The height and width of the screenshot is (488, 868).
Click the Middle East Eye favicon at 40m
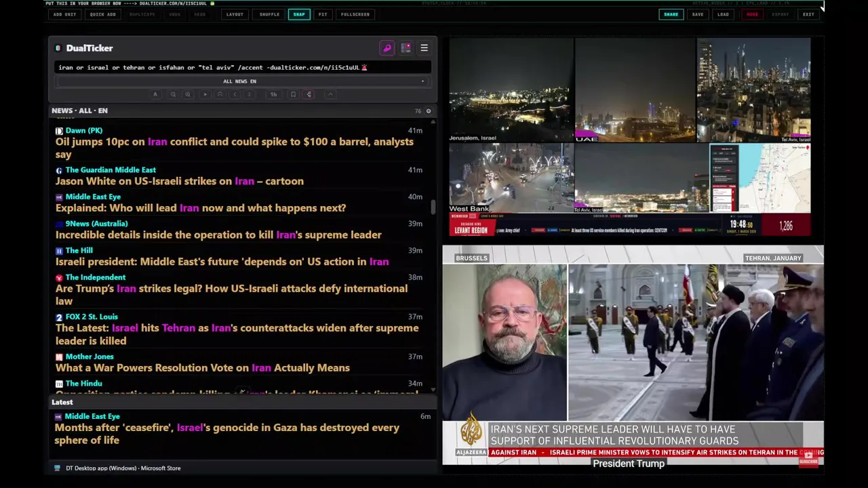pos(59,197)
